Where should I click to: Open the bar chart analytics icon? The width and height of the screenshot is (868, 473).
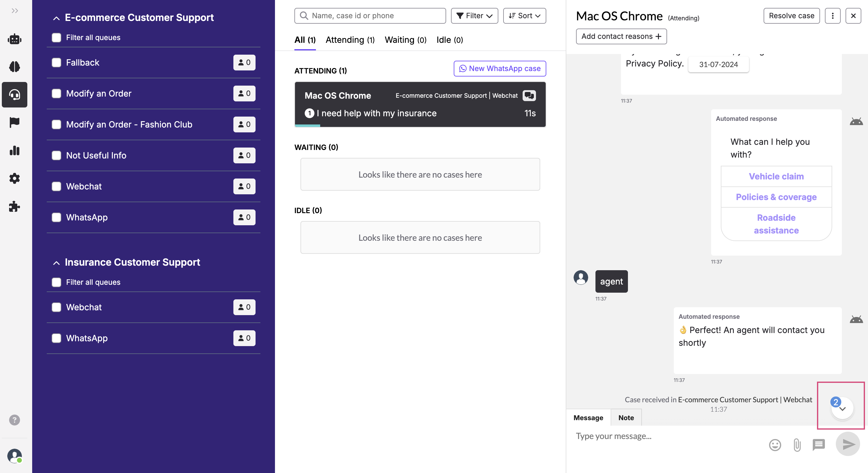point(15,150)
